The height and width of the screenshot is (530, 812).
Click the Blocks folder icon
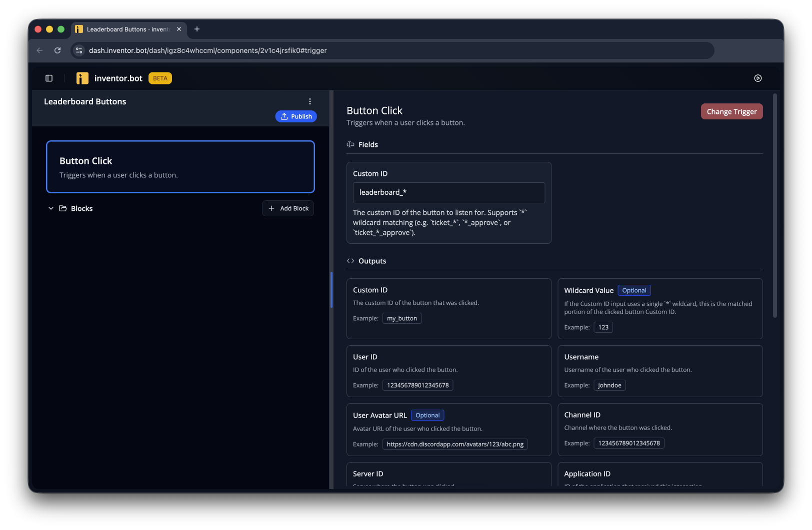click(63, 208)
